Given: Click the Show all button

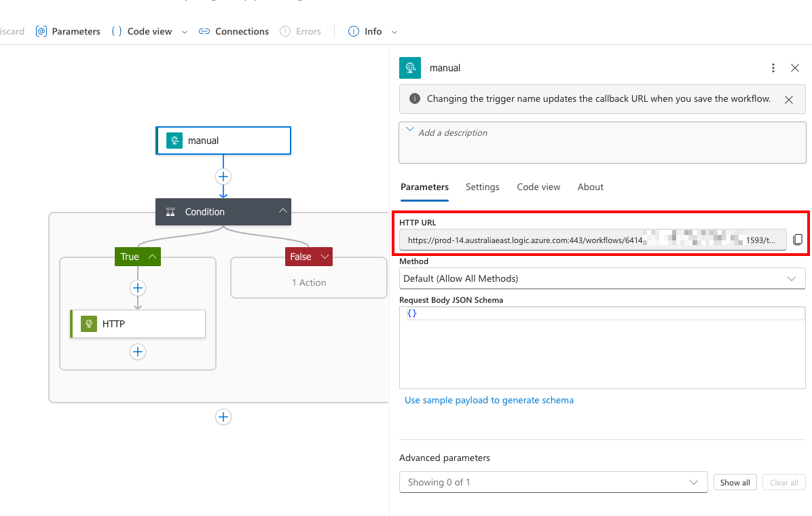Looking at the screenshot, I should [735, 482].
